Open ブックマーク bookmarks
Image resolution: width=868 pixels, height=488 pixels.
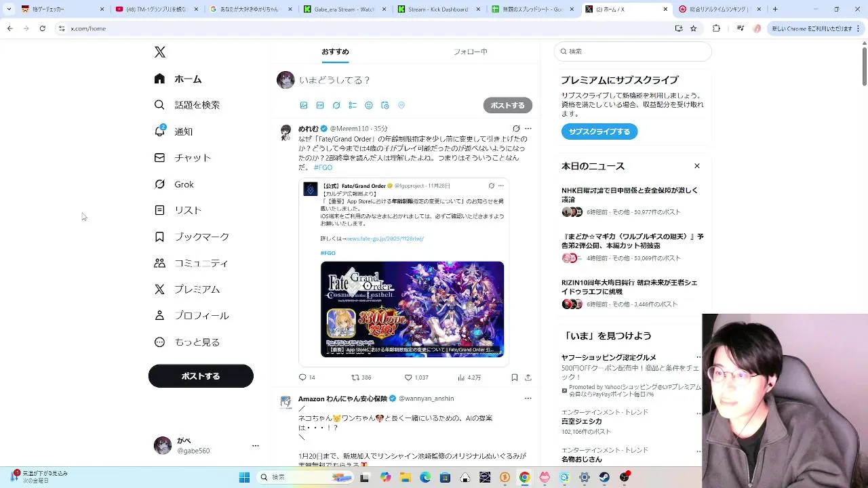pos(192,237)
